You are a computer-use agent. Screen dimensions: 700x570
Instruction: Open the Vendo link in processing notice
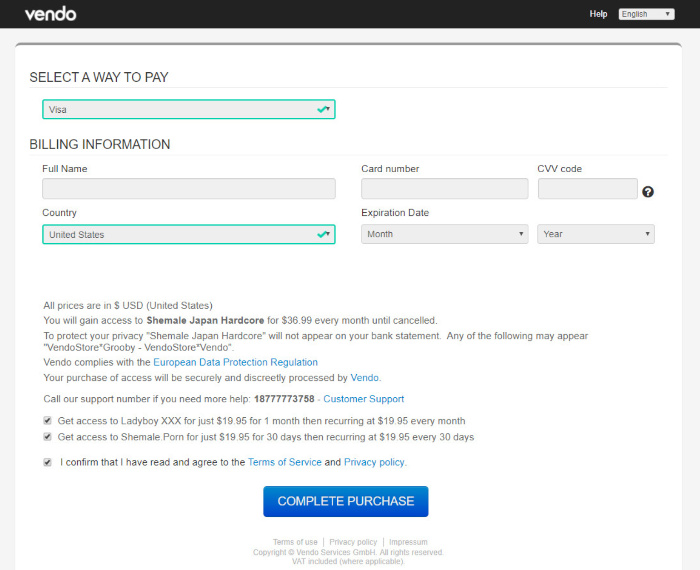[x=364, y=378]
